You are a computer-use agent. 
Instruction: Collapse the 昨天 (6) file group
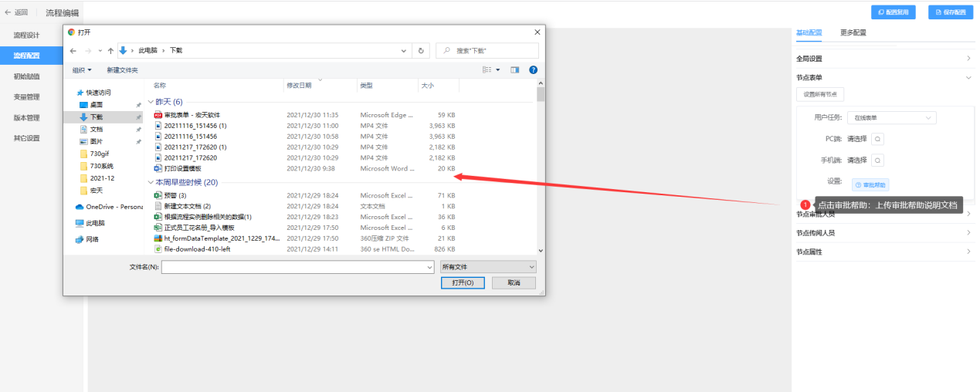click(x=151, y=102)
